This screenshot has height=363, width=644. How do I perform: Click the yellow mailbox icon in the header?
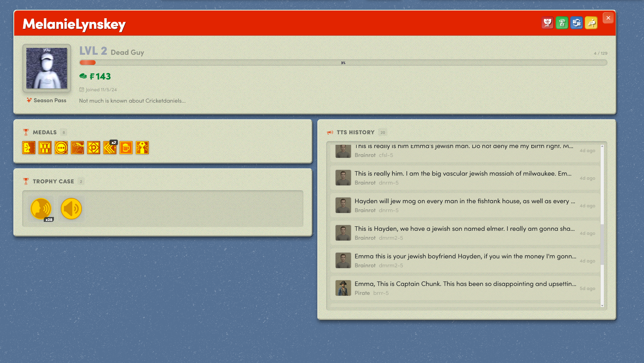coord(591,23)
